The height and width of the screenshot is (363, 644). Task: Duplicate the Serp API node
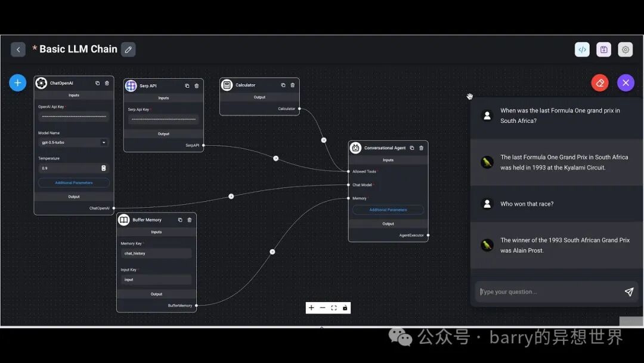[187, 86]
